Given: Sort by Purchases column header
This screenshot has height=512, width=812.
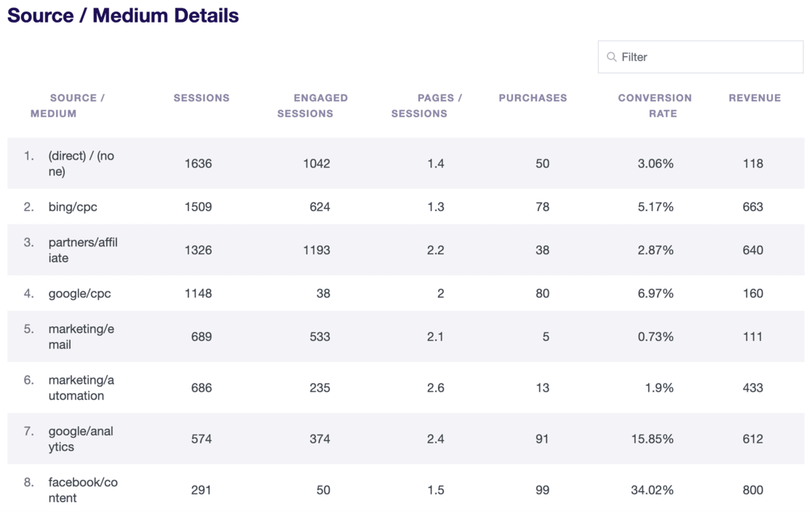Looking at the screenshot, I should (533, 98).
